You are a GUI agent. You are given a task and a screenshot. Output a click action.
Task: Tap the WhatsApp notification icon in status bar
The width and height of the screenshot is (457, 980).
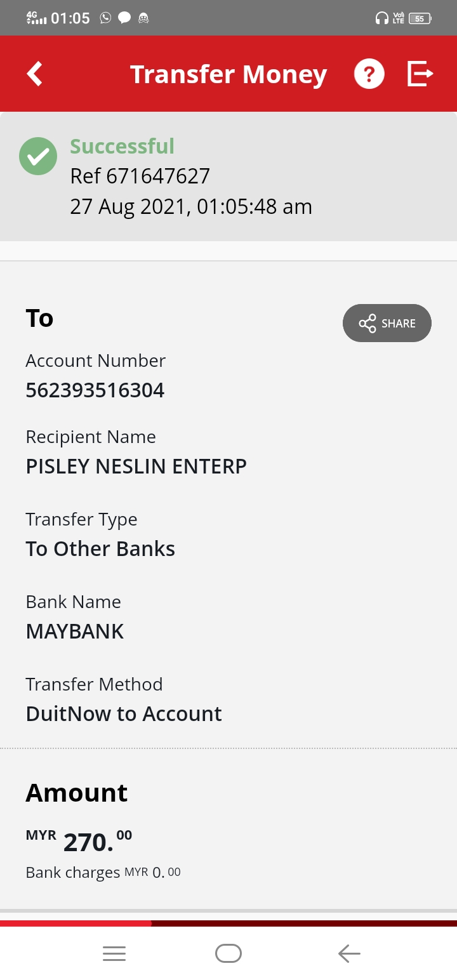pyautogui.click(x=105, y=18)
